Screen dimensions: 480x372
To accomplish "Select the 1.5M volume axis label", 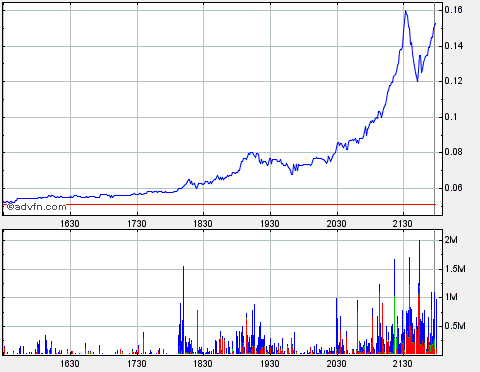I will (455, 269).
